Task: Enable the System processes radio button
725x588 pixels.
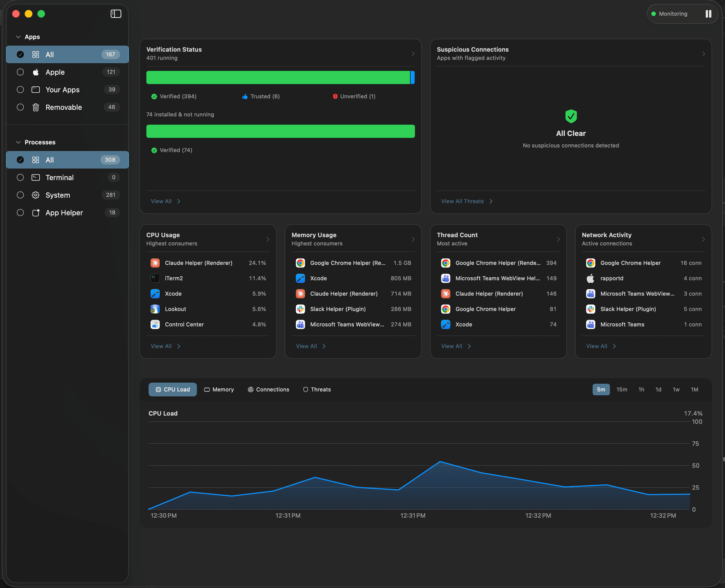Action: 20,195
